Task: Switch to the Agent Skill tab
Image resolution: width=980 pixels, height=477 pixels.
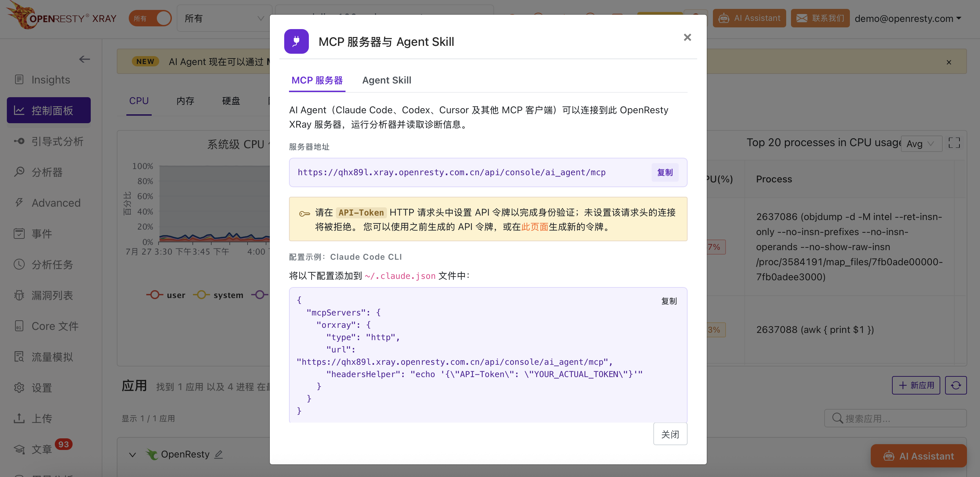Action: click(387, 80)
